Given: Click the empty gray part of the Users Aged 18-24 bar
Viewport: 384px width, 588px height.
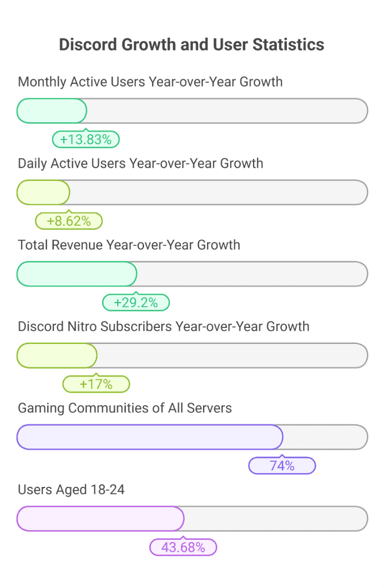Looking at the screenshot, I should click(x=276, y=519).
